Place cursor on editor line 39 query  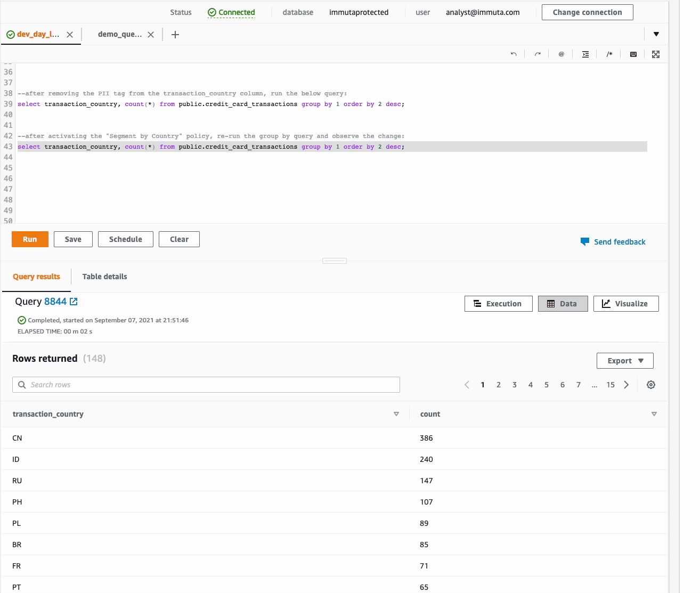tap(211, 104)
